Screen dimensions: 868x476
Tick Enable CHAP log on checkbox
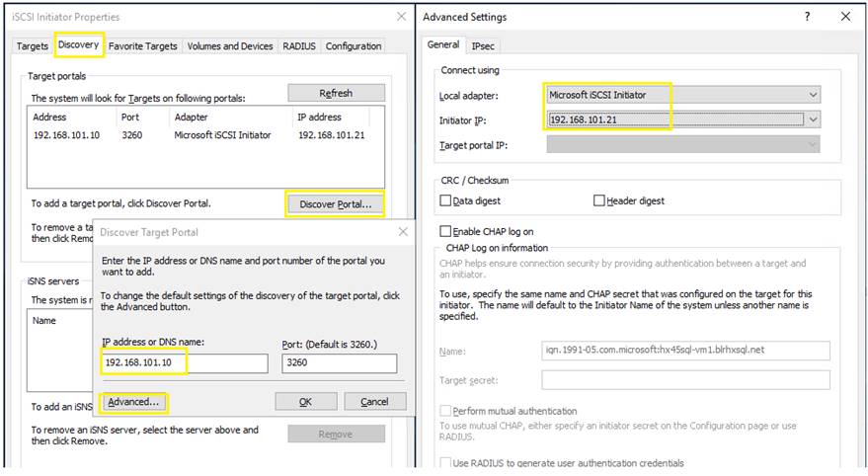[x=445, y=231]
